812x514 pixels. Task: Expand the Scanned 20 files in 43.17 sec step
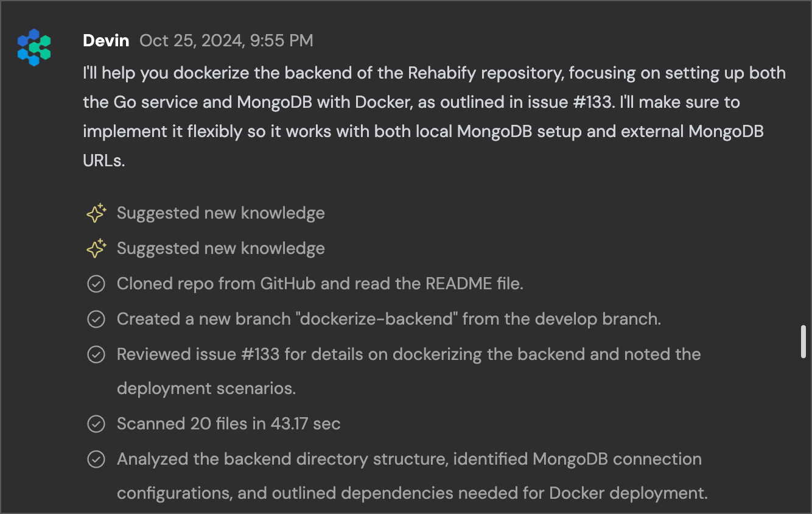[229, 424]
